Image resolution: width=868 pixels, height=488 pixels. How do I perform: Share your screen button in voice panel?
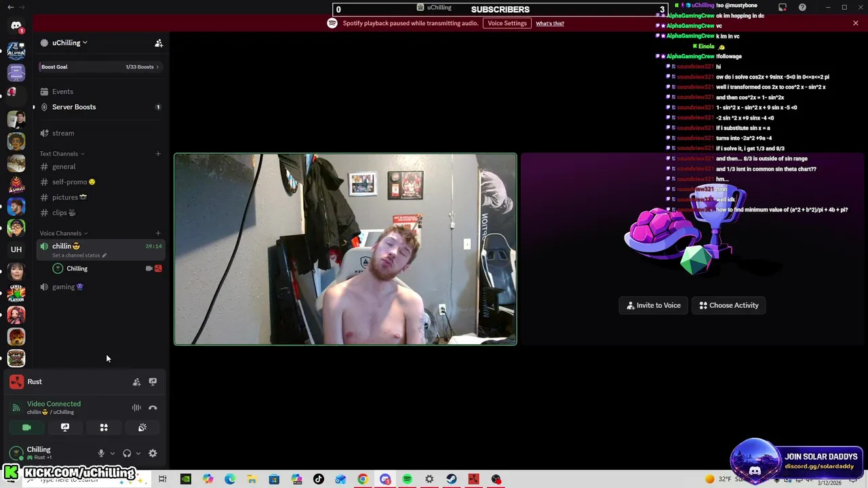point(65,428)
